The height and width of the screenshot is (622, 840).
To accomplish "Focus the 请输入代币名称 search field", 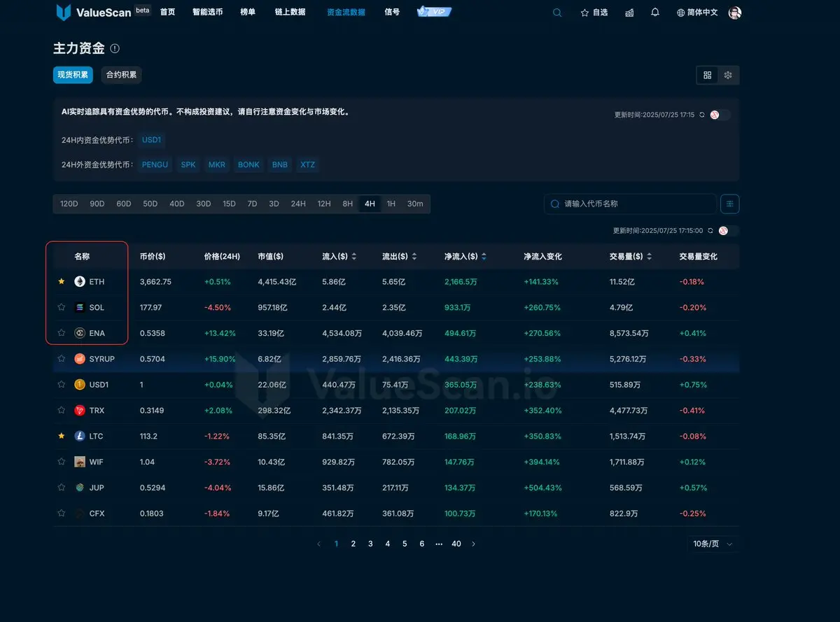I will pyautogui.click(x=630, y=204).
